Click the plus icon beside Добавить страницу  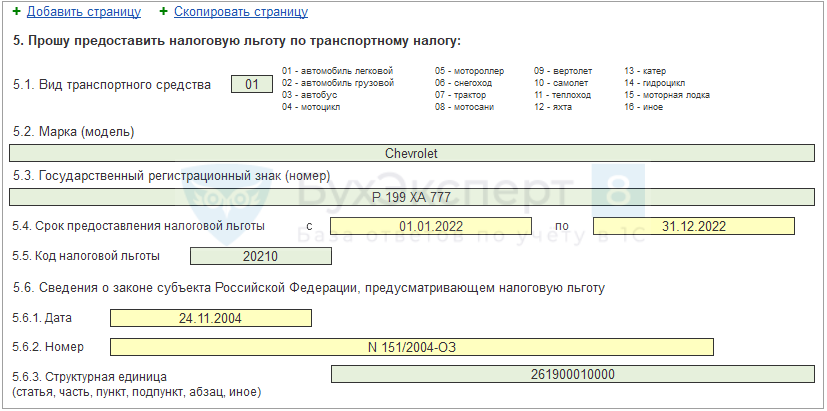click(16, 12)
